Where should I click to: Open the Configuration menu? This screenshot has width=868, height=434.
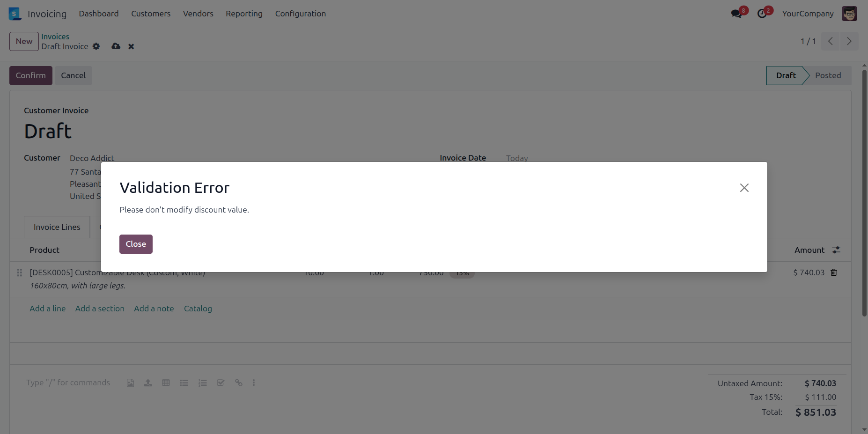pos(301,14)
